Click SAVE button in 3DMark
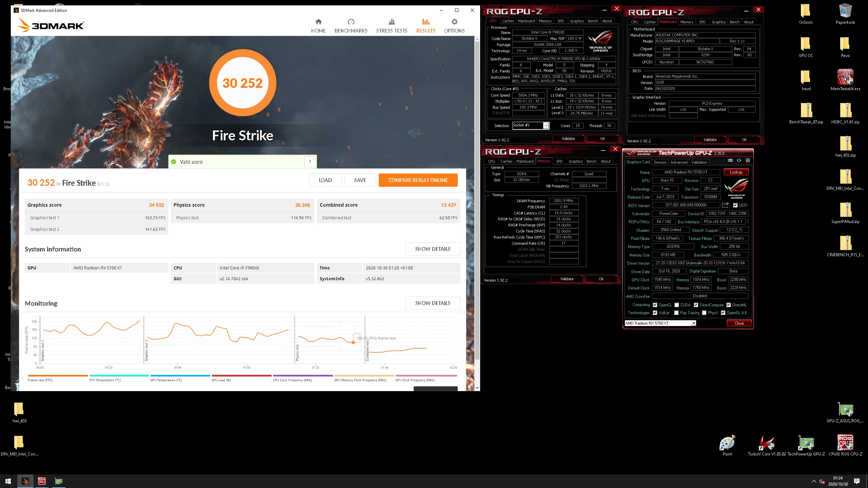Viewport: 868px width, 488px height. [360, 180]
